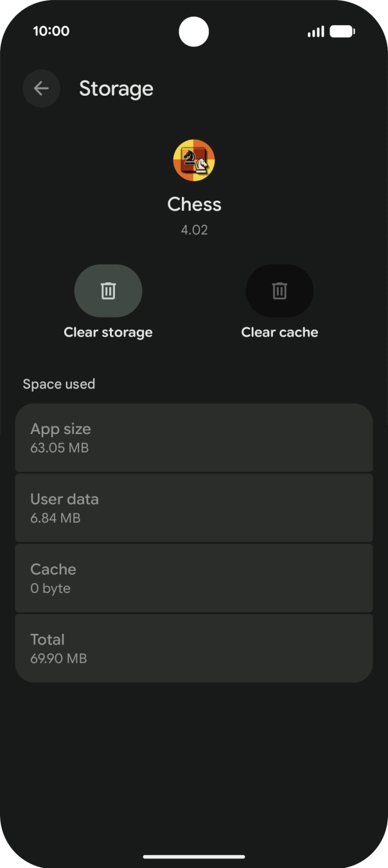Select the Cache row showing 0 byte
This screenshot has width=388, height=868.
pyautogui.click(x=194, y=578)
